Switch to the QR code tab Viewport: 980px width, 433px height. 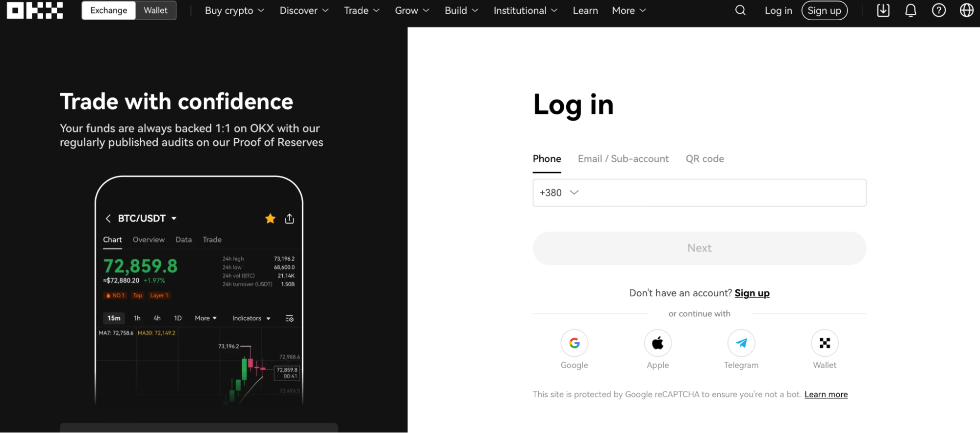point(704,158)
